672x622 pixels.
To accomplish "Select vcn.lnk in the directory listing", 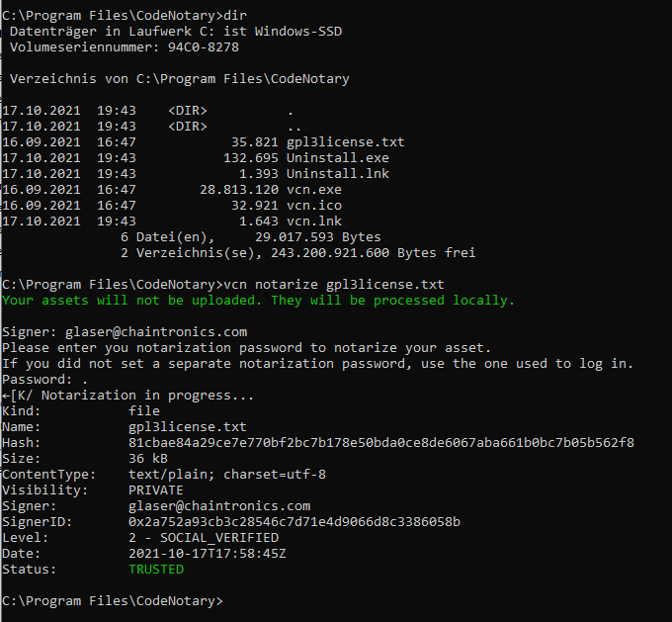I will point(314,221).
